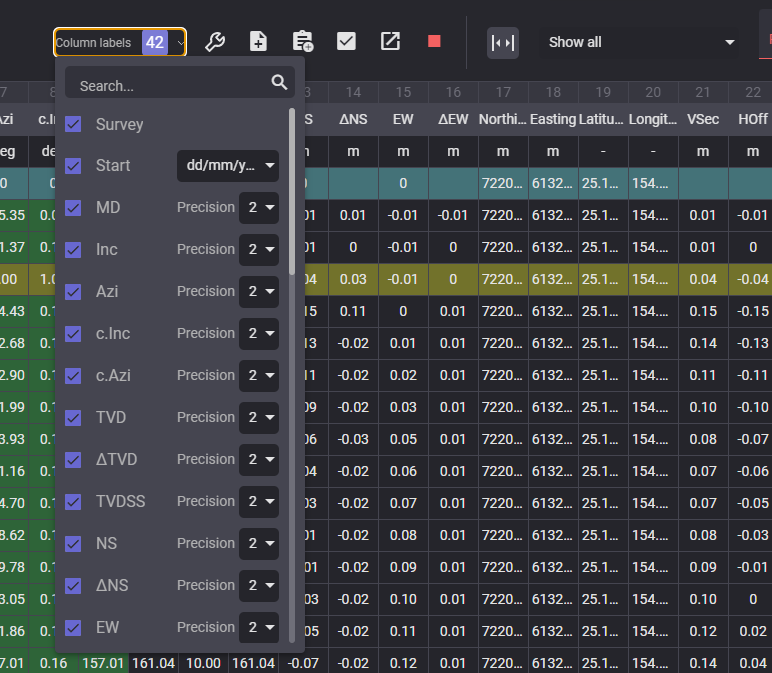Open the Start date format dropdown
Viewport: 772px width, 673px height.
[228, 166]
